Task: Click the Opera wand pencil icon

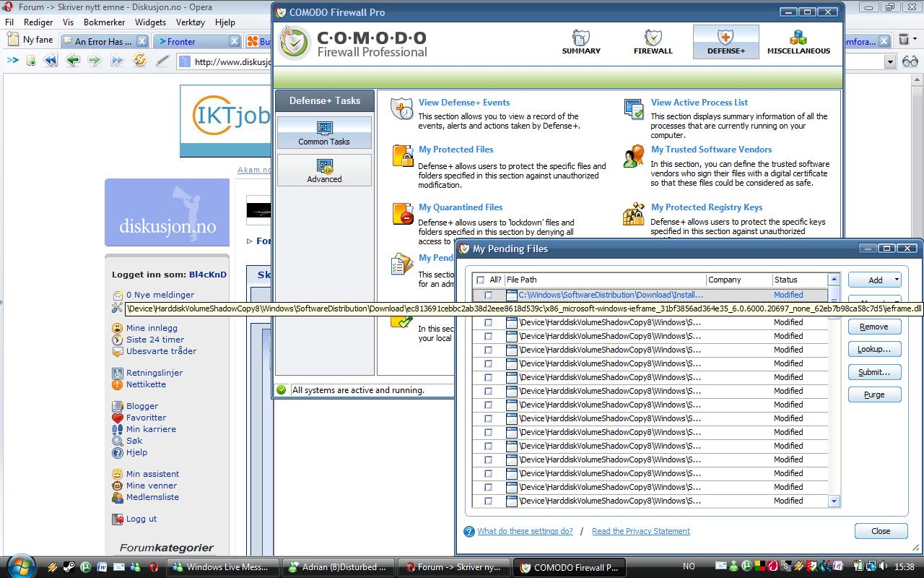Action: (x=162, y=61)
